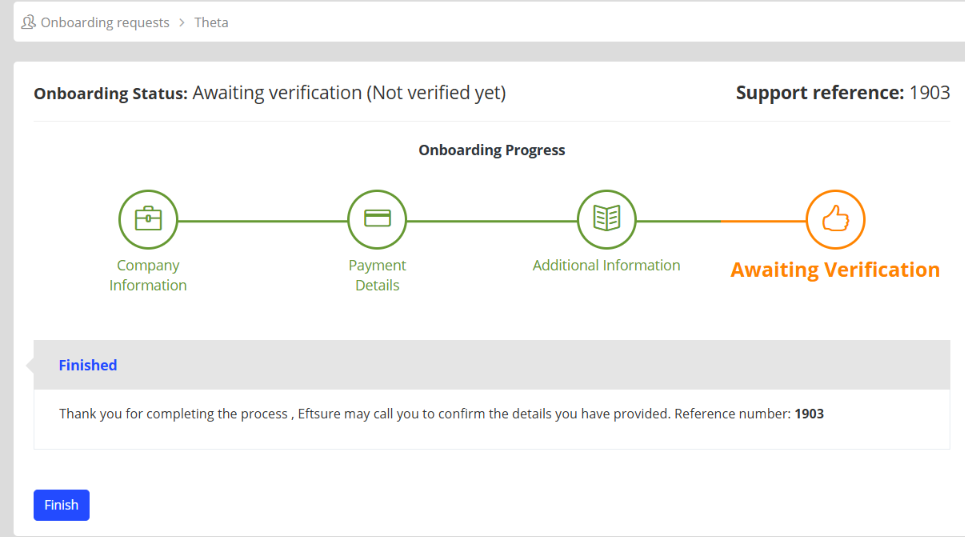
Task: Select the Payment Details step label
Action: [377, 275]
